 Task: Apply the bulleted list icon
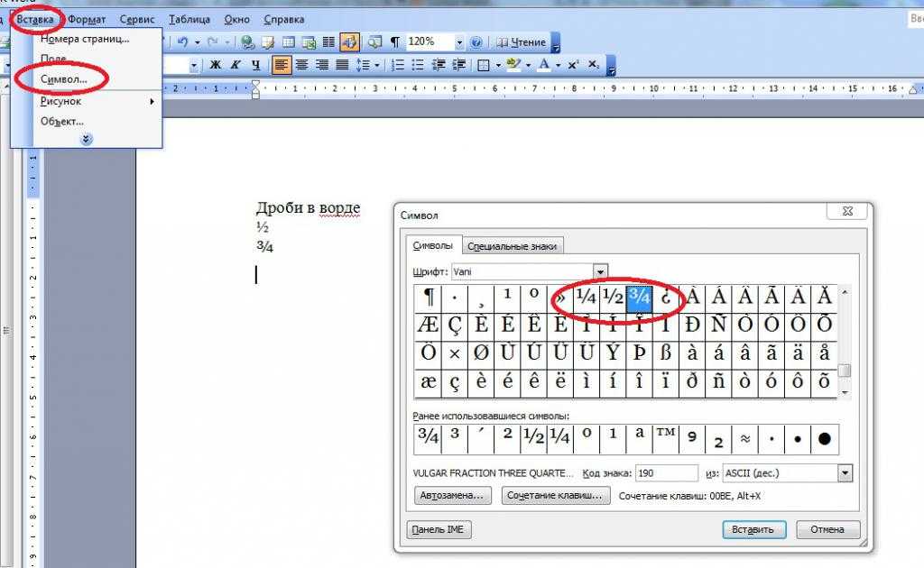tap(418, 65)
